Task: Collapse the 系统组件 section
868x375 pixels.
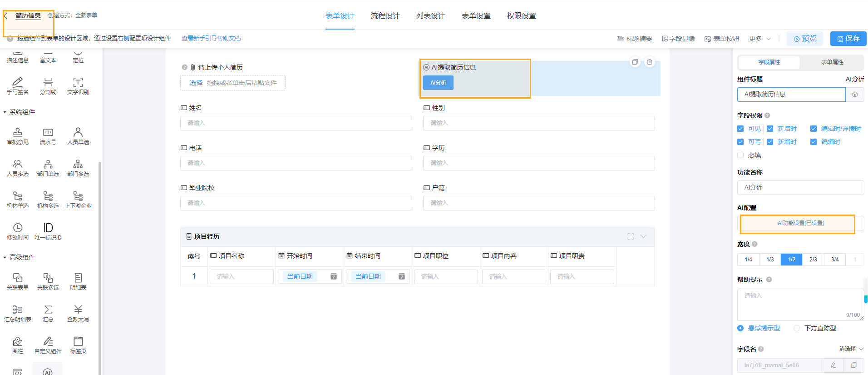Action: click(5, 112)
